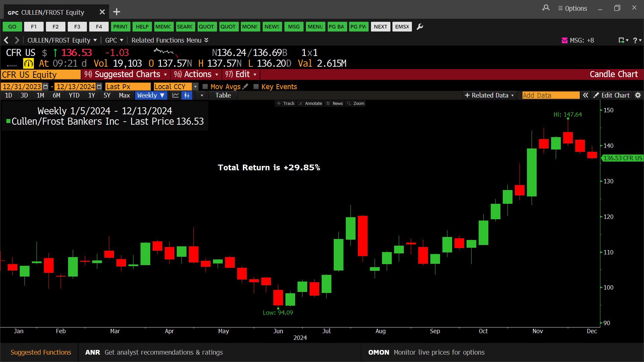Open the start date calendar picker
Screen dimensions: 644x362
(46, 86)
